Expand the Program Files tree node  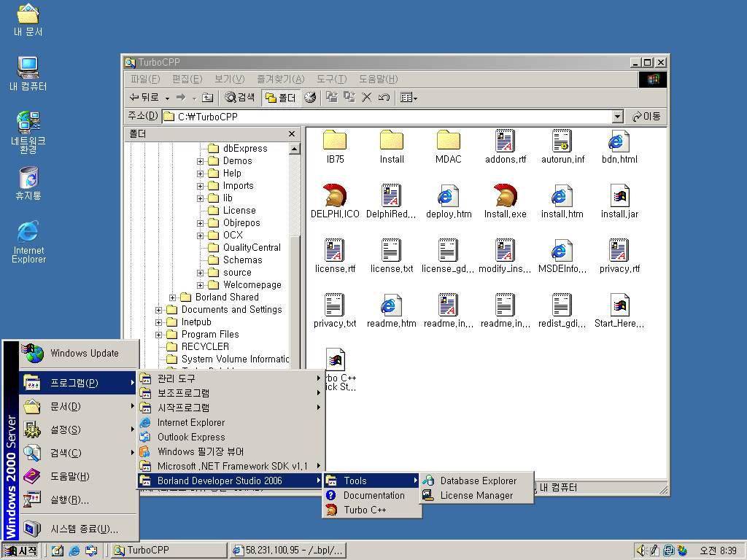click(159, 335)
